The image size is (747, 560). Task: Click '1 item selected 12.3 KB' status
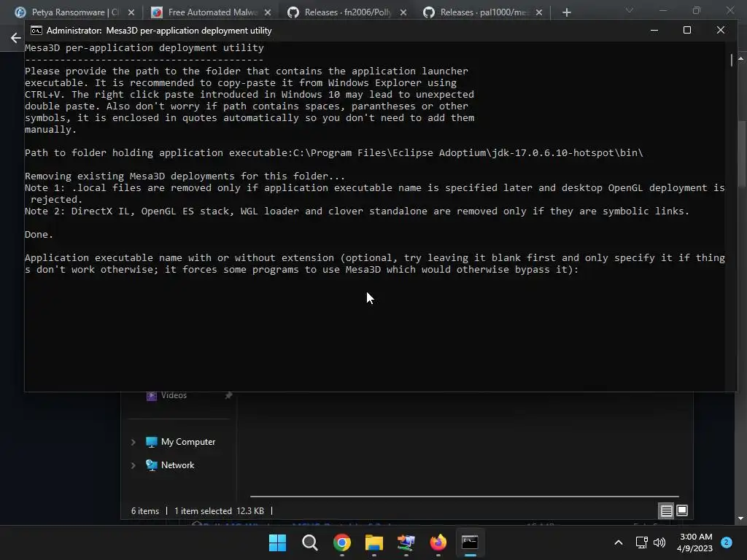[219, 511]
